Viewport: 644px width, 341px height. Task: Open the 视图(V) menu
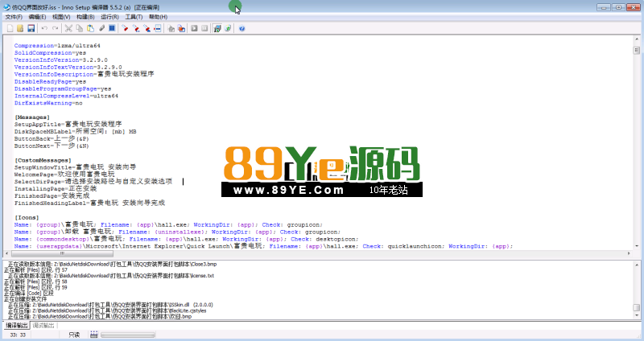61,17
